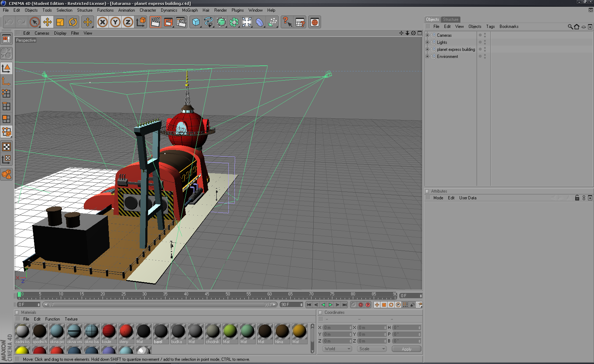Add an Array modeling object
This screenshot has width=594, height=364.
coord(234,22)
